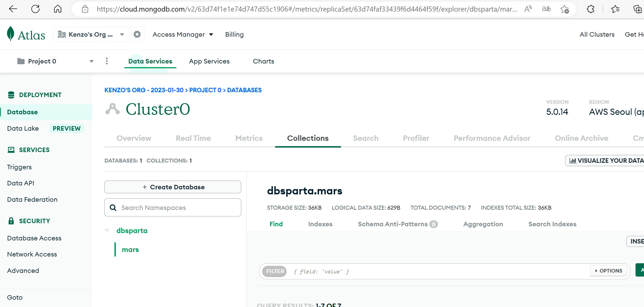
Task: Open the Online Archive tab
Action: 581,138
